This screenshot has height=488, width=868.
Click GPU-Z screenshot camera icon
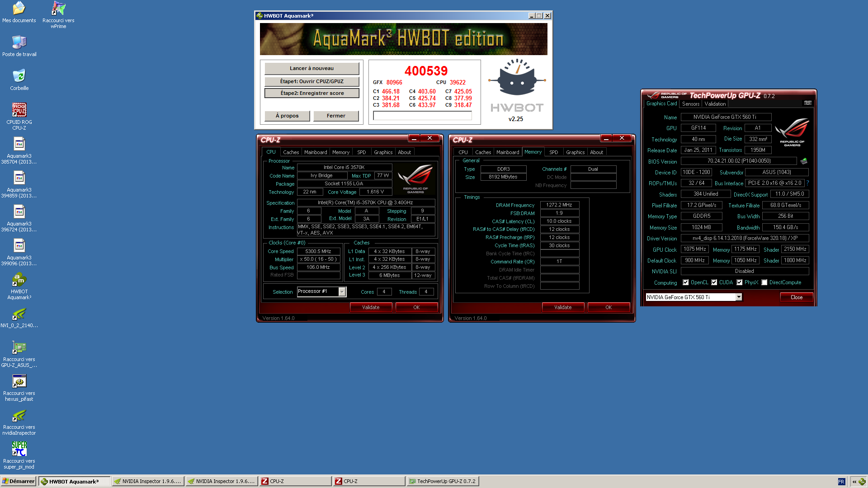(x=807, y=103)
